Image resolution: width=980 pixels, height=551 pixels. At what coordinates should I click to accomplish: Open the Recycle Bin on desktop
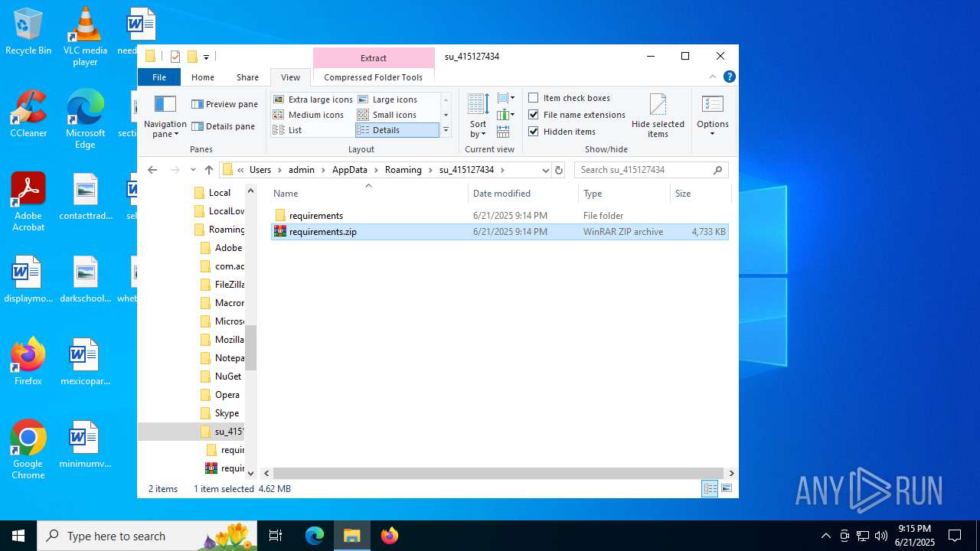coord(28,32)
